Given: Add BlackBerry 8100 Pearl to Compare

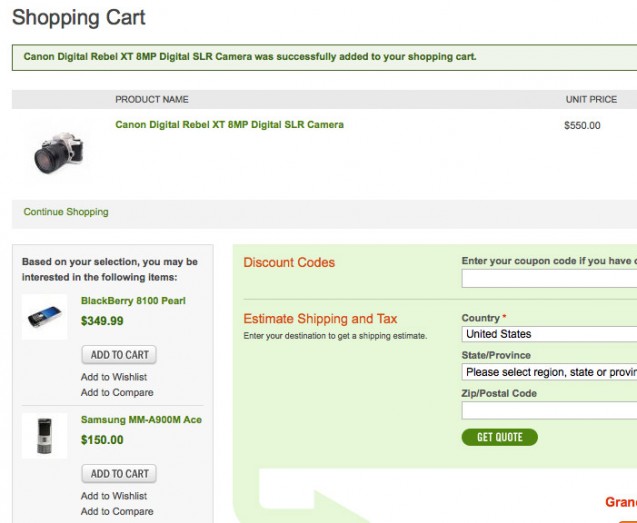Looking at the screenshot, I should 117,393.
